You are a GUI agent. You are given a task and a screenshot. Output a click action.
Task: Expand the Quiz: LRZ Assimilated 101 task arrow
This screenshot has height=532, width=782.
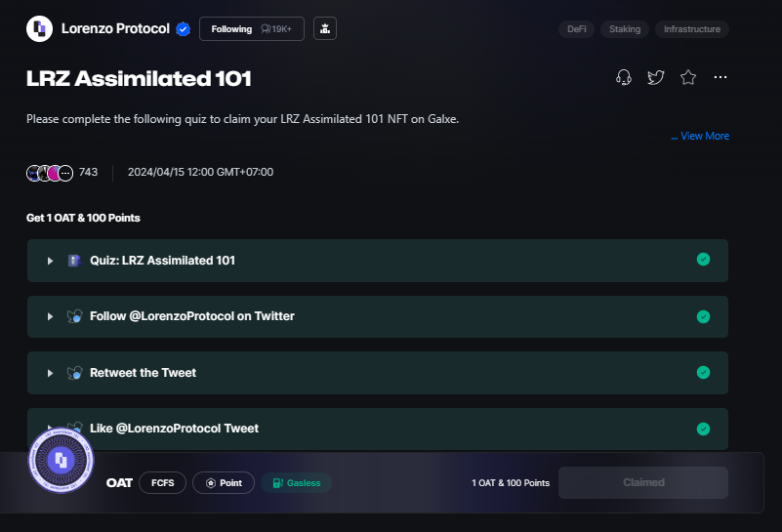tap(50, 261)
